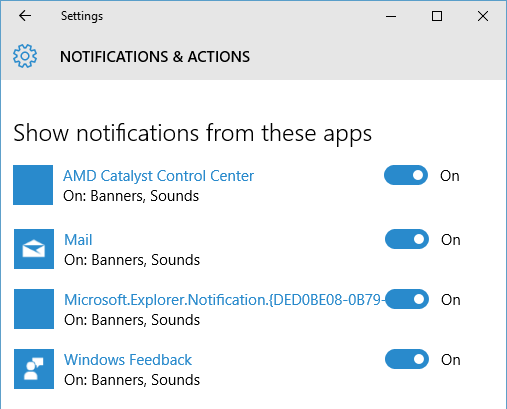This screenshot has height=409, width=507.
Task: Click 'On: Banners, Sounds' under AMD Catalyst
Action: coord(131,196)
